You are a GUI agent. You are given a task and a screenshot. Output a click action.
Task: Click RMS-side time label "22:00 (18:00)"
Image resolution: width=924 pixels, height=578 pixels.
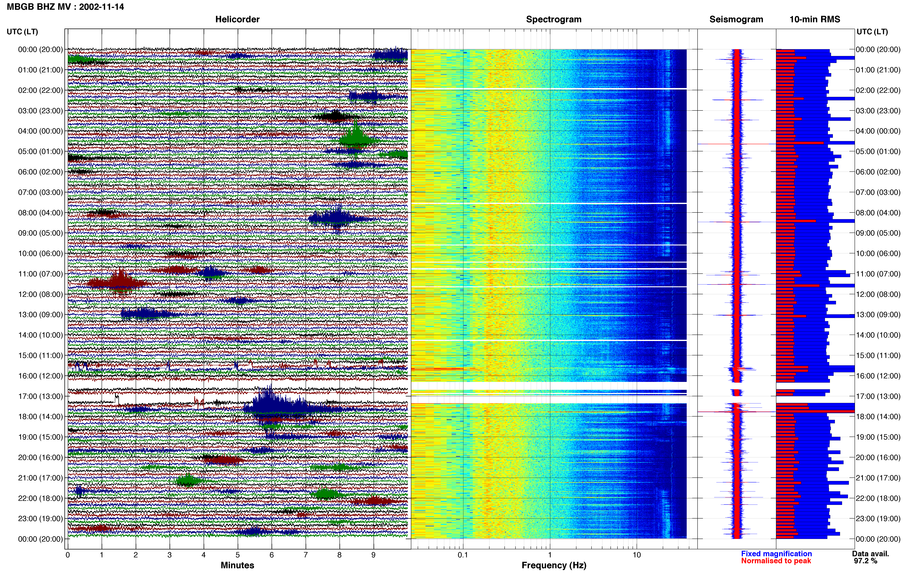click(x=878, y=498)
